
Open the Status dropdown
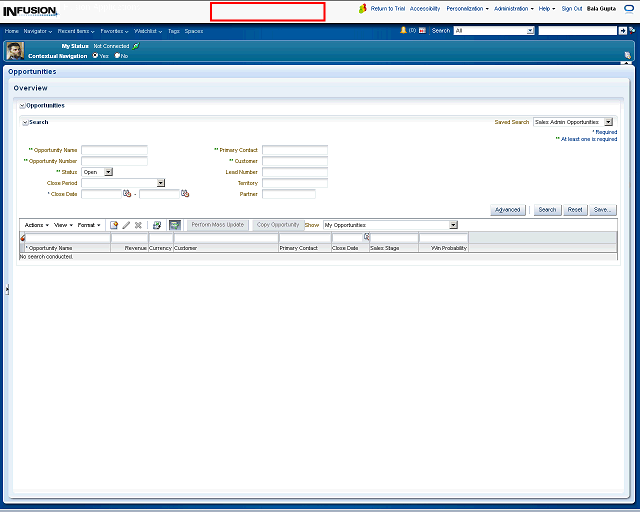point(109,172)
